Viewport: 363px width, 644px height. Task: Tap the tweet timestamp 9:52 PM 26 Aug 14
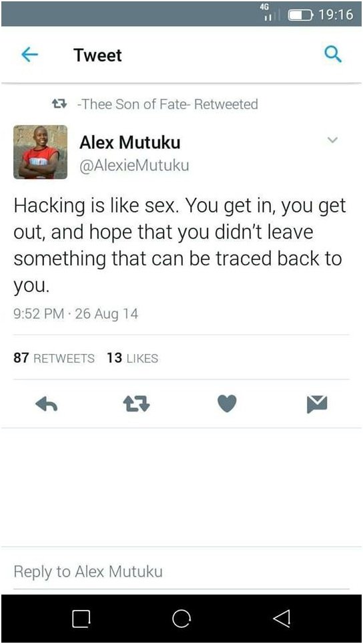(x=76, y=314)
